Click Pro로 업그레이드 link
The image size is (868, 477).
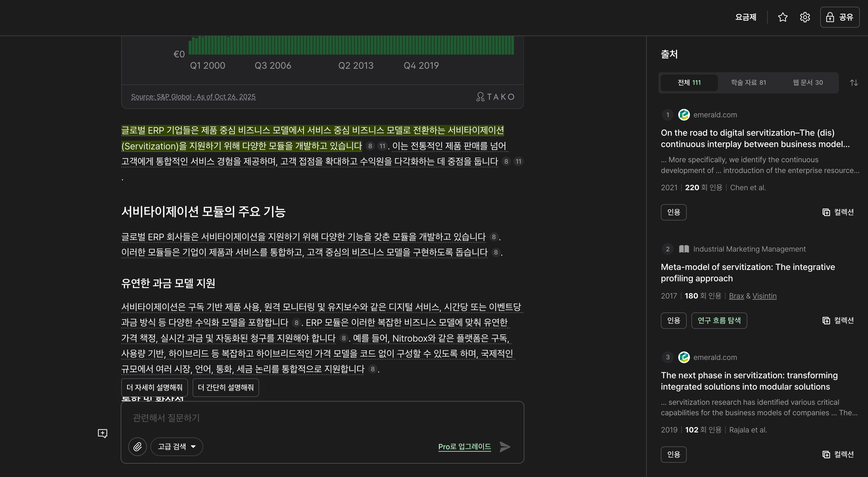pos(464,447)
